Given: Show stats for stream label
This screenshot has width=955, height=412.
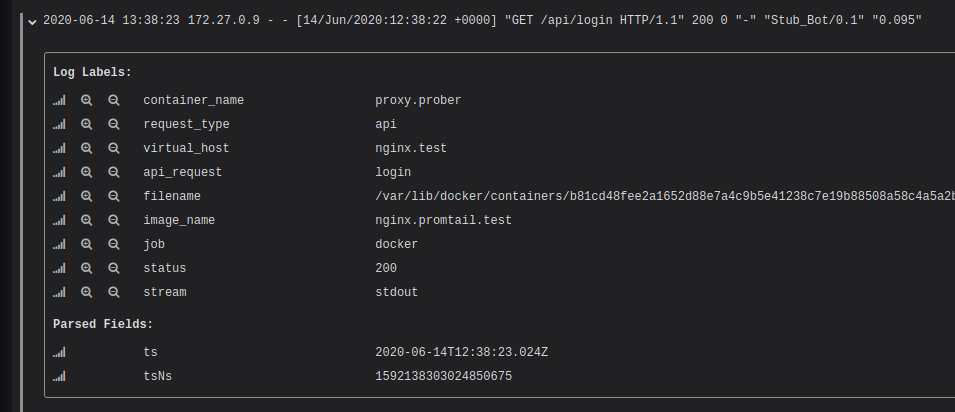Looking at the screenshot, I should coord(59,292).
